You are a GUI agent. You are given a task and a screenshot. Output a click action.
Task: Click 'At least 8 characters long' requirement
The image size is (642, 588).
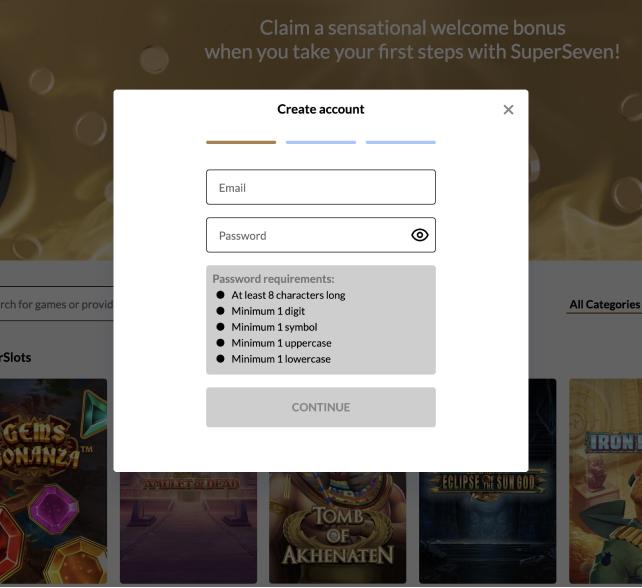click(288, 295)
